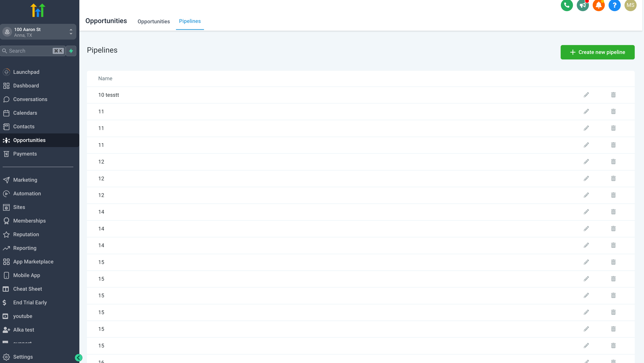Screen dimensions: 644x363
Task: Open Automation in the sidebar
Action: point(27,193)
